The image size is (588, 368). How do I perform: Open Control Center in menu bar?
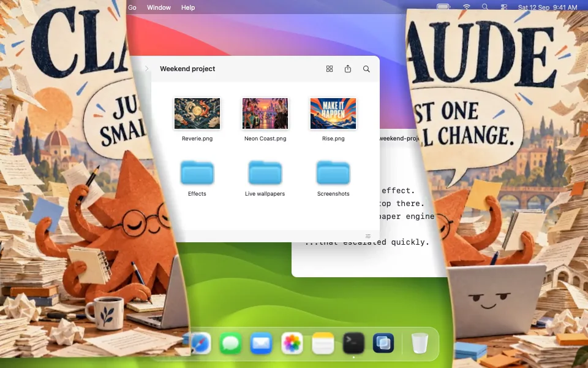click(504, 7)
